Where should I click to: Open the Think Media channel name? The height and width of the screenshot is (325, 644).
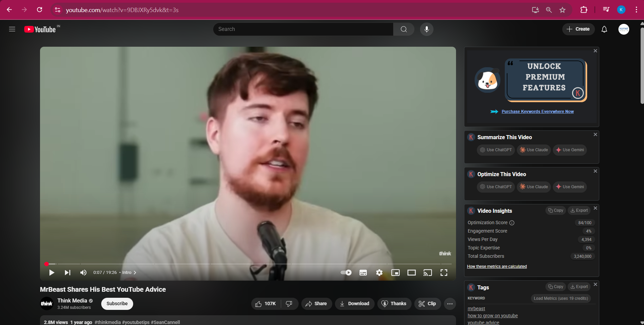(72, 301)
